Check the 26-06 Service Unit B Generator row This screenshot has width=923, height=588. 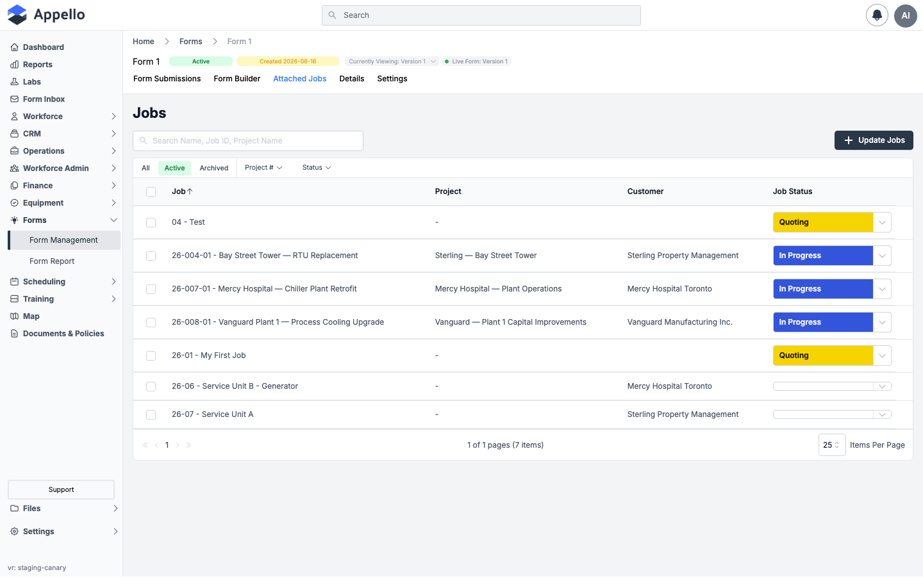click(x=151, y=386)
